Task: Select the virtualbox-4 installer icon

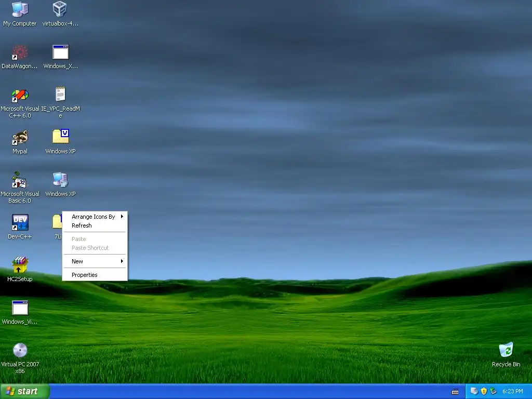Action: (60, 9)
